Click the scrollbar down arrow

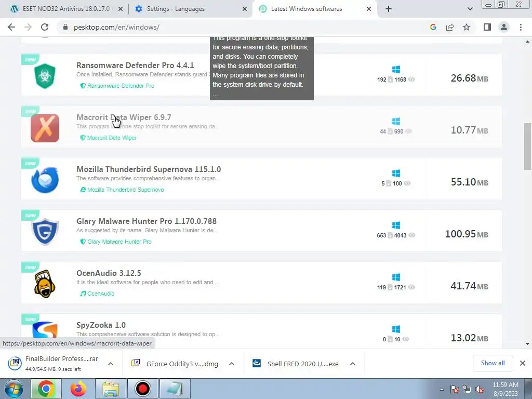tap(527, 344)
